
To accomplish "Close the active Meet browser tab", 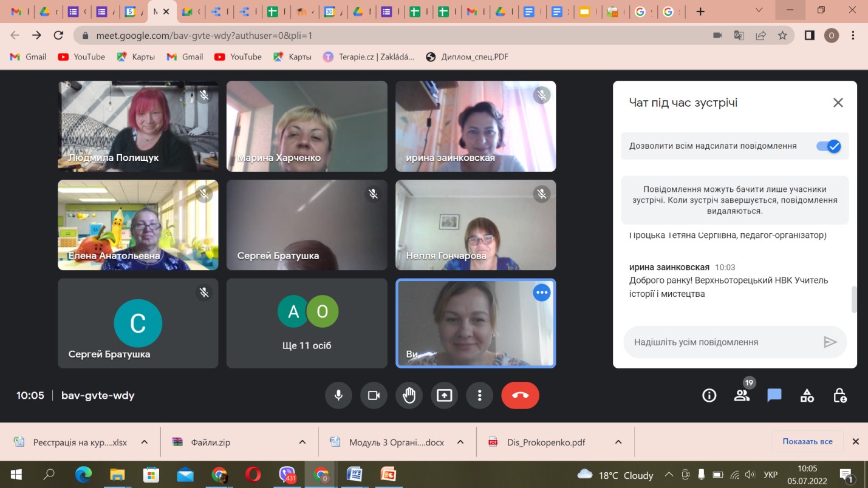I will (166, 12).
